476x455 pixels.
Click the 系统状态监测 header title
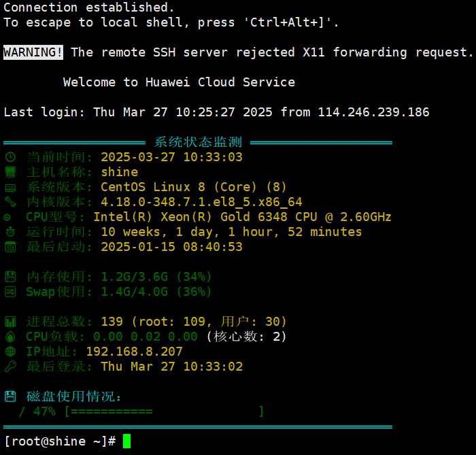tap(198, 142)
